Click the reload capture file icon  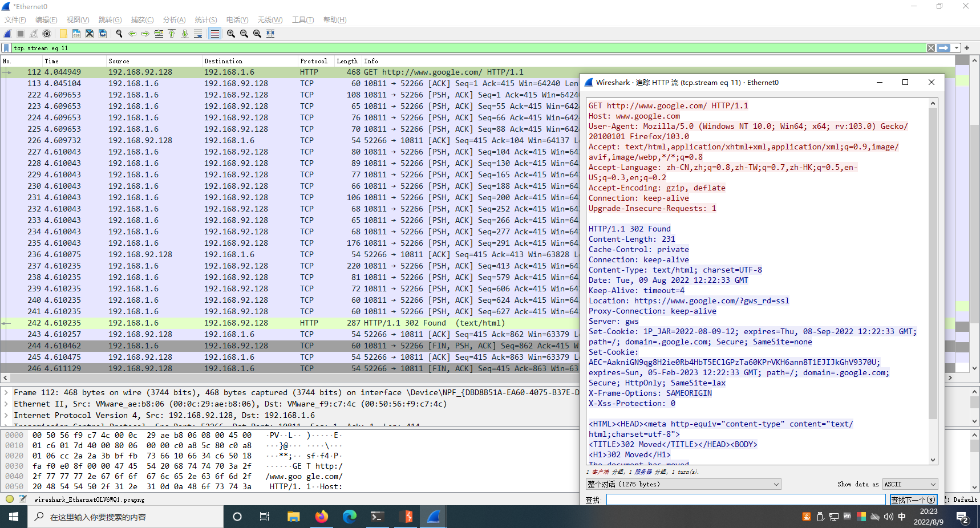103,34
